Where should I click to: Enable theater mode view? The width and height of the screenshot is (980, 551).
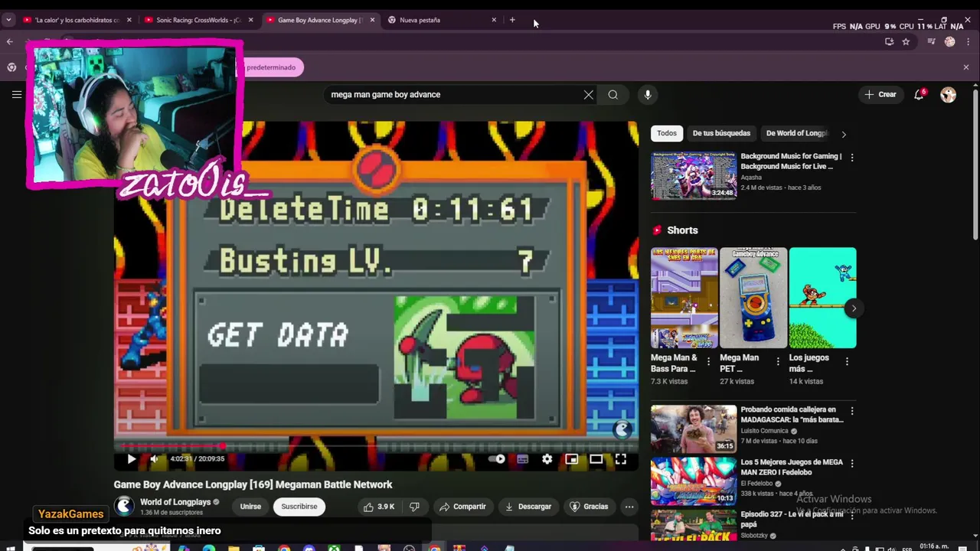click(596, 459)
